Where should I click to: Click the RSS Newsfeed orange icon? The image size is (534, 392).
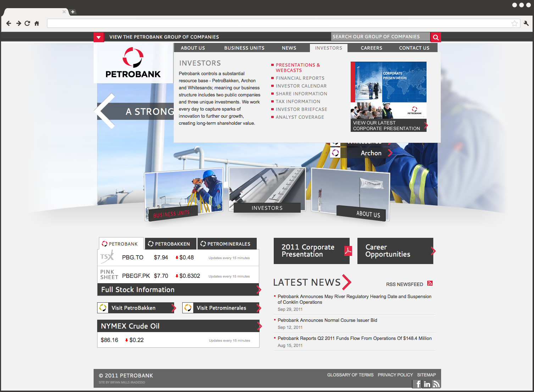(x=430, y=284)
